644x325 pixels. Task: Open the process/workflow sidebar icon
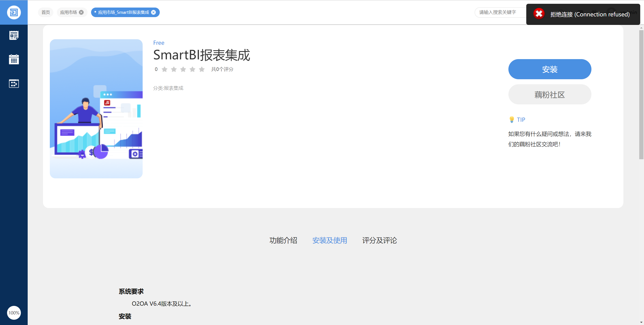pyautogui.click(x=14, y=84)
